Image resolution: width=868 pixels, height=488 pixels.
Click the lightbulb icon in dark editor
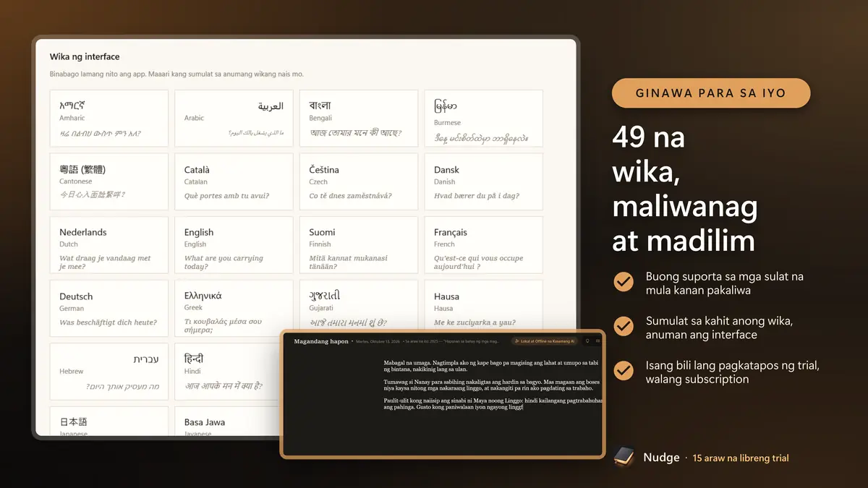coord(587,341)
